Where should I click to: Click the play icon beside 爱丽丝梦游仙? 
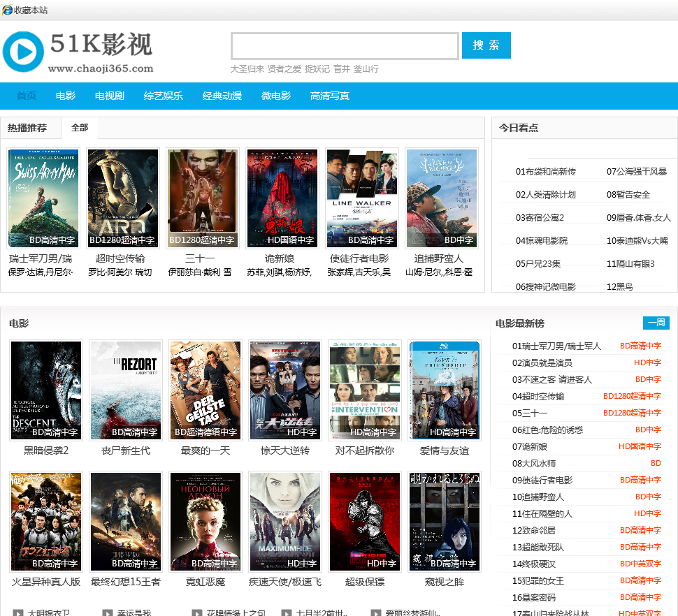click(376, 613)
